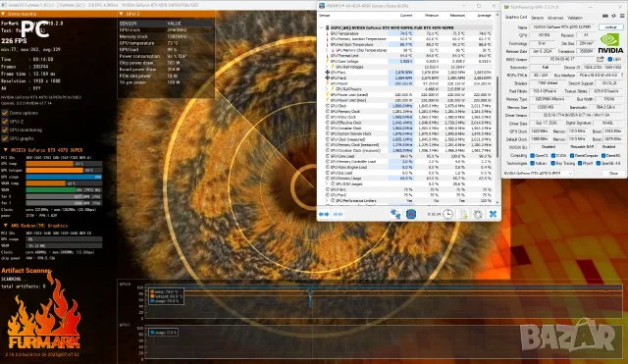Toggle OpenCL checkbox in GPU-Z
Image resolution: width=628 pixels, height=364 pixels.
532,155
